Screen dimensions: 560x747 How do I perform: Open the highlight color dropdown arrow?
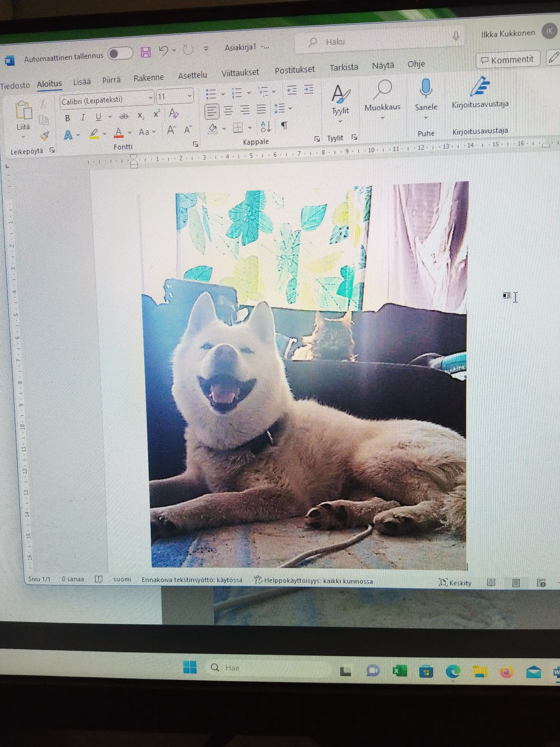coord(105,133)
